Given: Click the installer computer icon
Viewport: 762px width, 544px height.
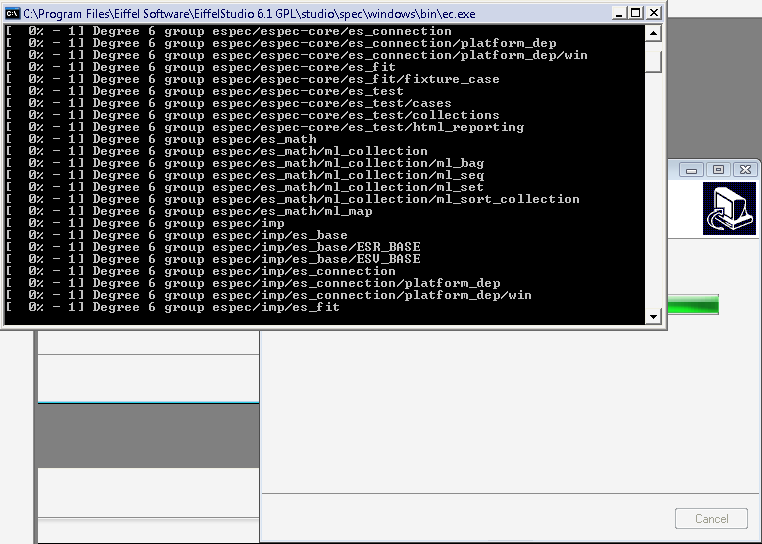Looking at the screenshot, I should [729, 209].
